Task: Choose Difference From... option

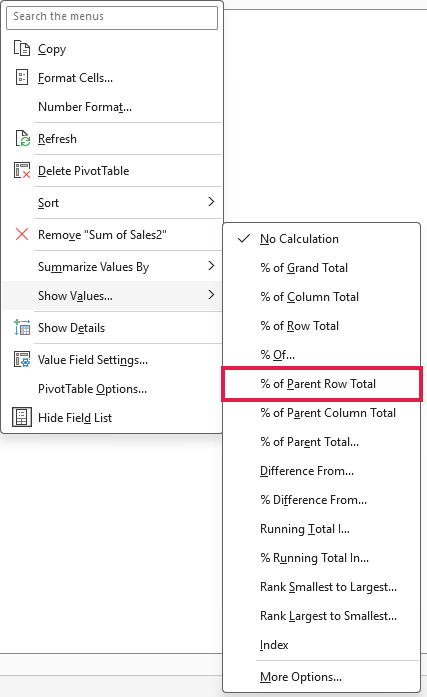Action: (321, 471)
